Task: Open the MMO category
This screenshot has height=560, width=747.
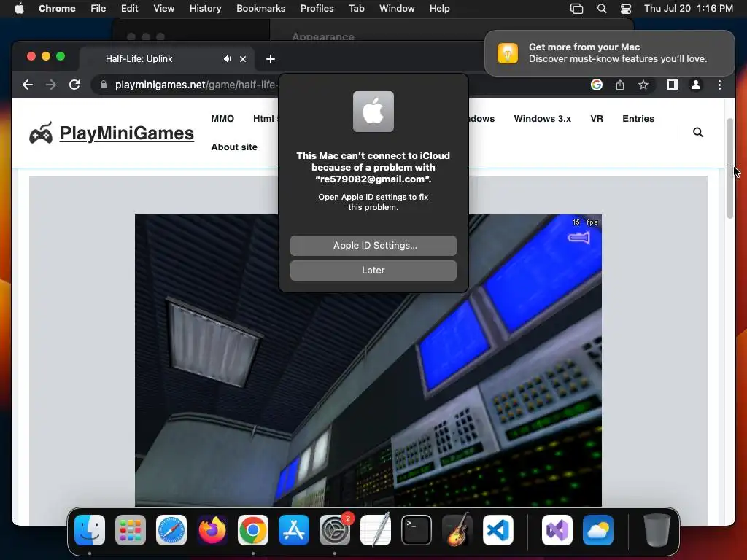Action: tap(222, 119)
